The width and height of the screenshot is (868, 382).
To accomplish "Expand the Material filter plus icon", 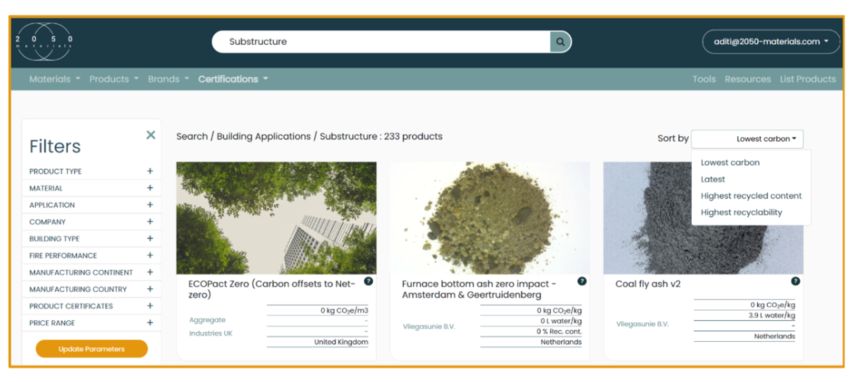I will pos(150,188).
